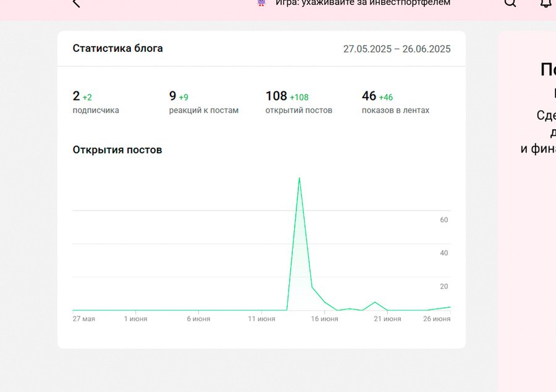
Task: Click the '60' y-axis value
Action: coord(444,220)
